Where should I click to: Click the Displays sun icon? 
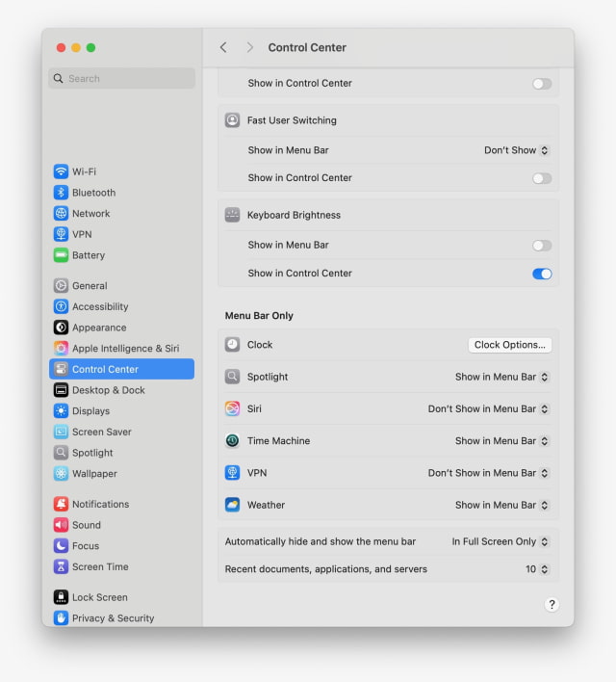coord(61,410)
